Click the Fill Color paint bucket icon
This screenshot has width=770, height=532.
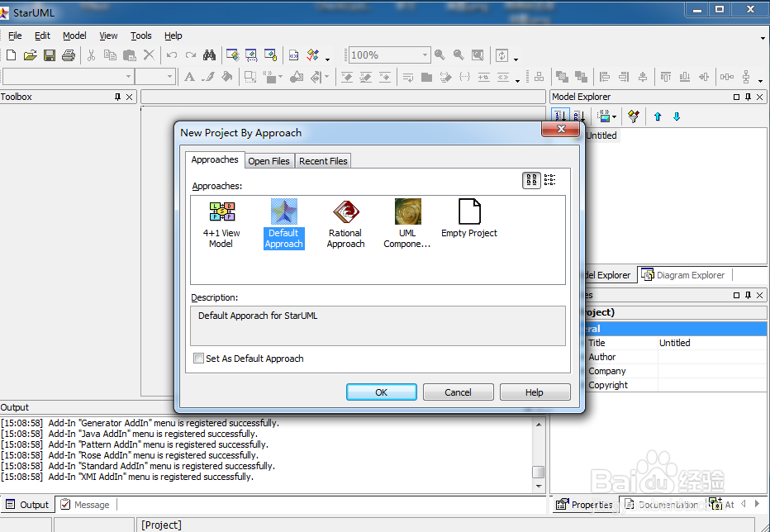(227, 77)
